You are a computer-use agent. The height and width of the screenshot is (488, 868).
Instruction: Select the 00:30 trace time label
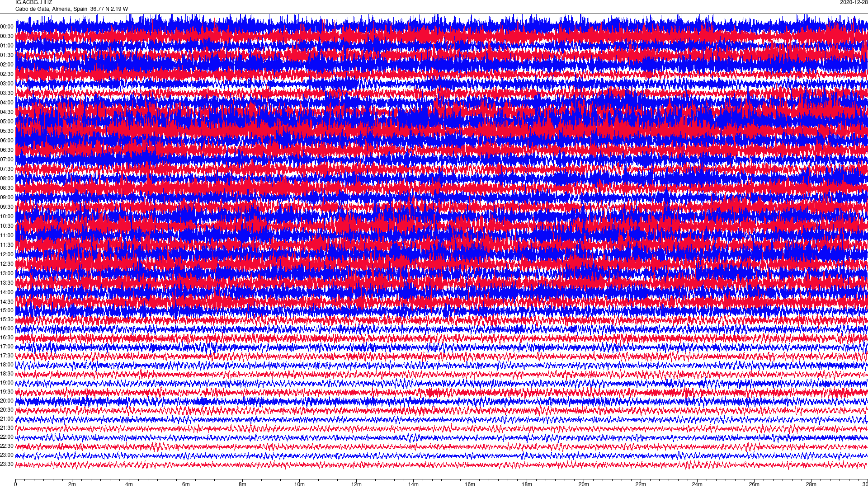tap(7, 36)
